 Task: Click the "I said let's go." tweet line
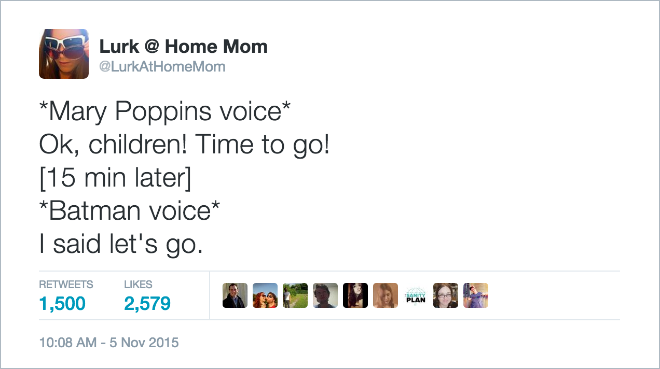pos(121,244)
